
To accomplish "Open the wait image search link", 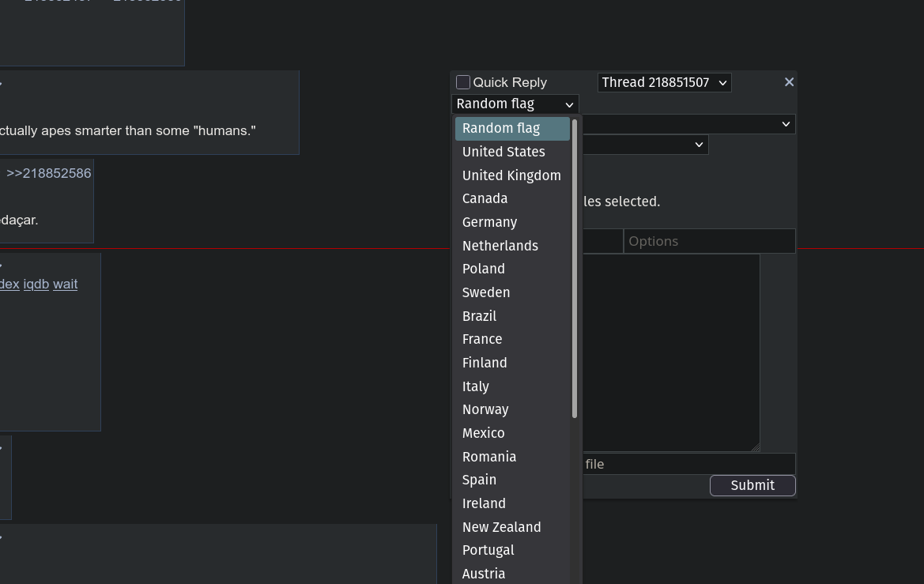I will click(66, 284).
